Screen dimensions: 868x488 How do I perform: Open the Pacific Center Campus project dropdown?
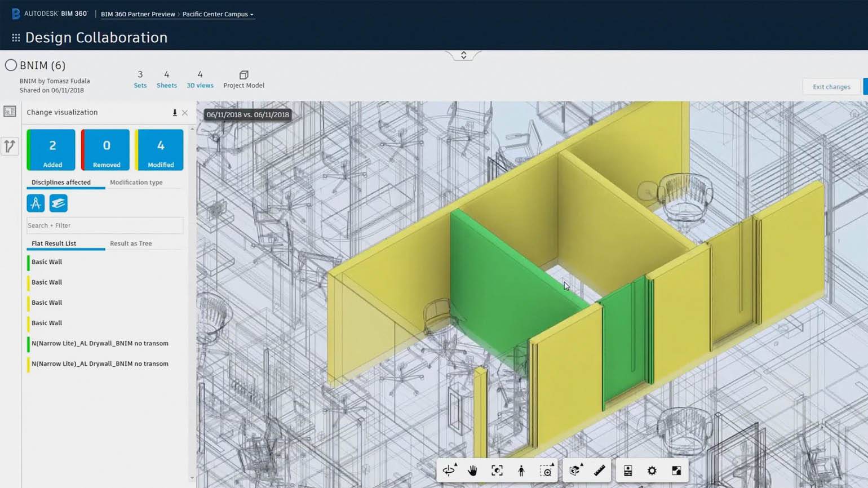click(x=218, y=14)
